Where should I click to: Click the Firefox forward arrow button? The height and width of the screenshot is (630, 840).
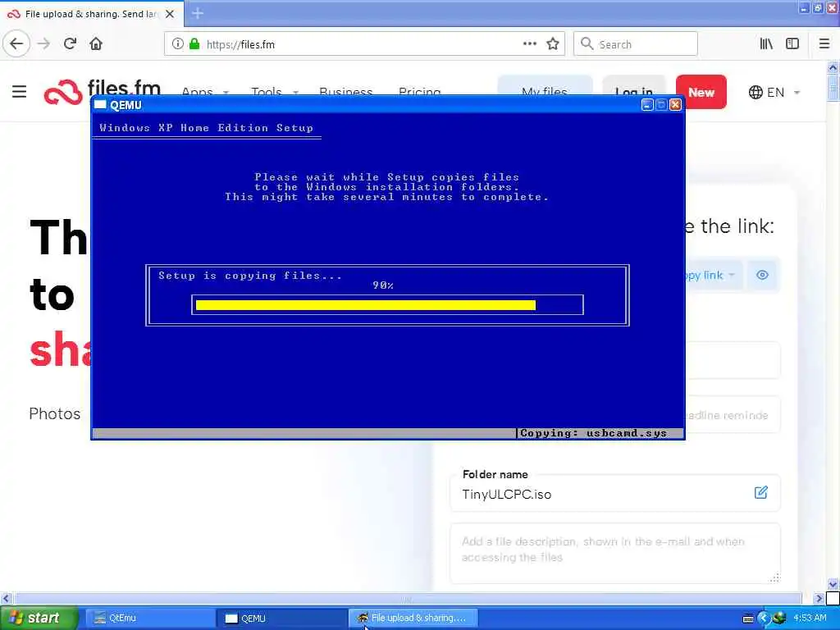(x=44, y=44)
